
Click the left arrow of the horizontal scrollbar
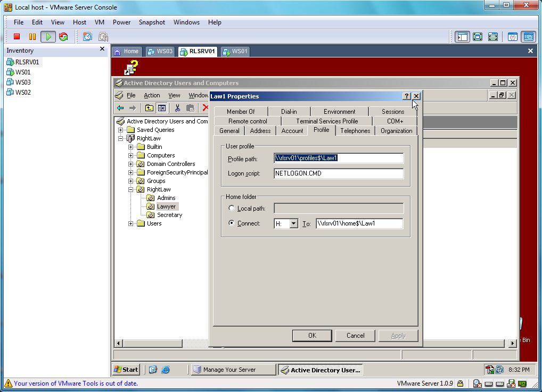tap(119, 343)
